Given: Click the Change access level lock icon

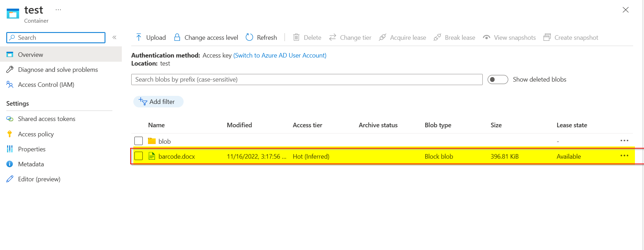Looking at the screenshot, I should coord(177,37).
